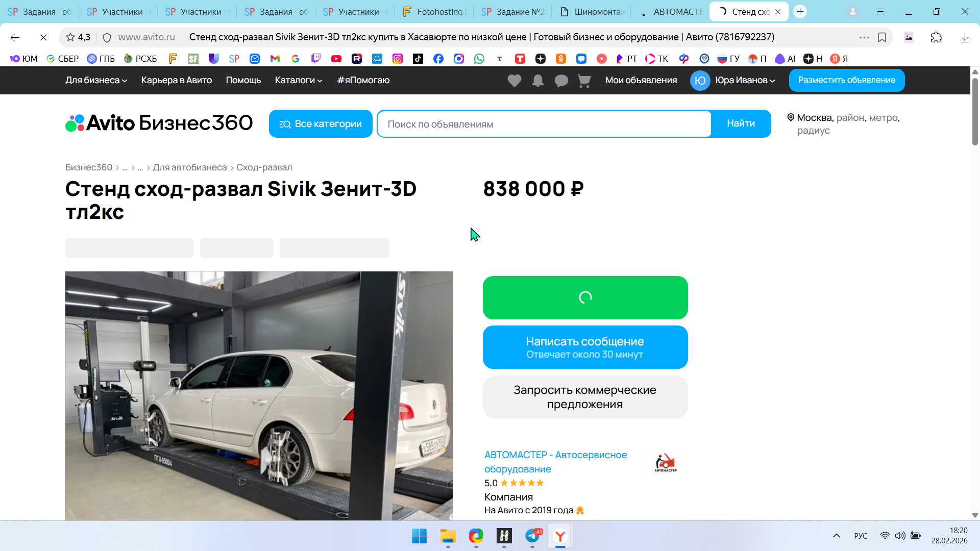Image resolution: width=980 pixels, height=551 pixels.
Task: Click the page vertical scrollbar thumb
Action: point(974,112)
